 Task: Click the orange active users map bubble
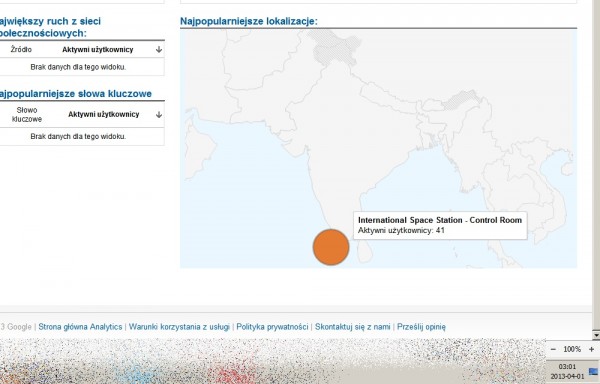(331, 247)
